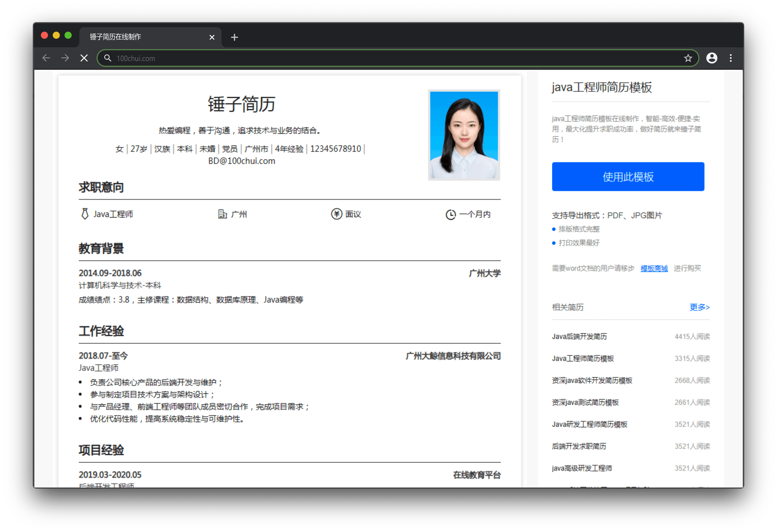
Task: Click the 打印效果最好 bullet item
Action: 579,243
